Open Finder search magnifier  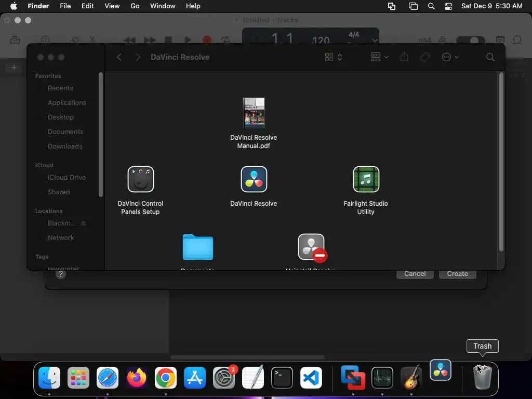click(490, 57)
